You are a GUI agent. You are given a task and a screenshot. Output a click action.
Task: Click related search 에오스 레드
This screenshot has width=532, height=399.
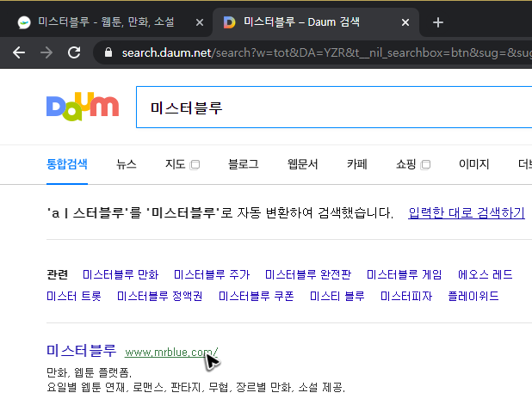486,274
